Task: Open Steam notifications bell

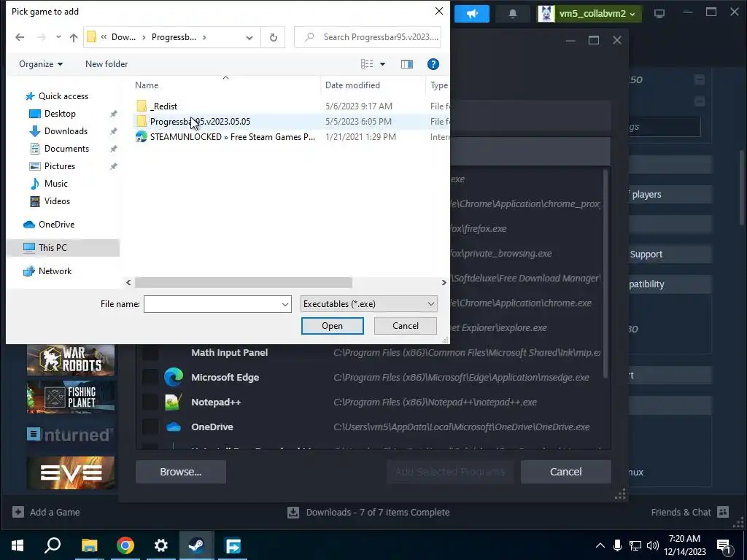Action: 513,14
